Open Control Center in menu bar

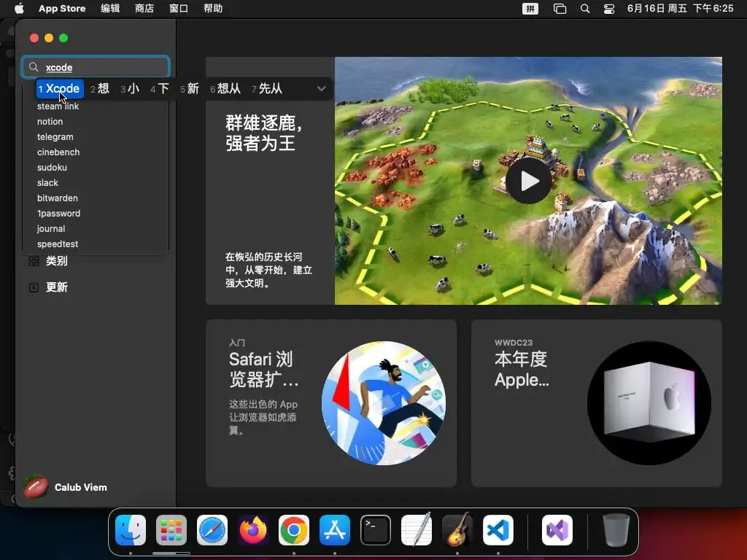(x=609, y=9)
